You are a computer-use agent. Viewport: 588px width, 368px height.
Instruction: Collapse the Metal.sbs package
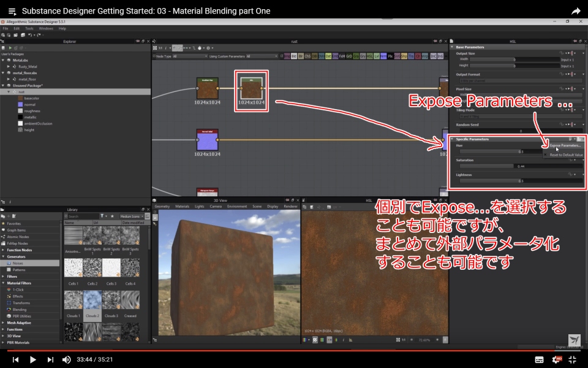click(x=4, y=60)
